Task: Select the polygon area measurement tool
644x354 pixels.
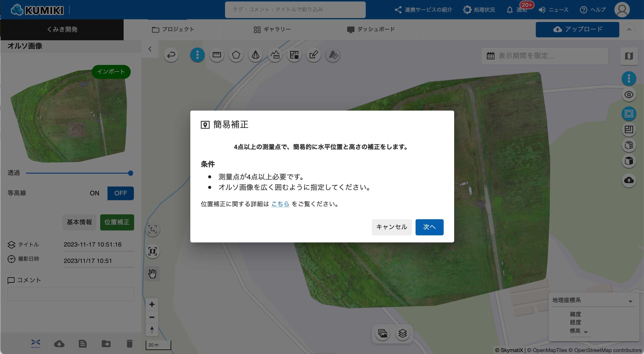Action: tap(236, 55)
